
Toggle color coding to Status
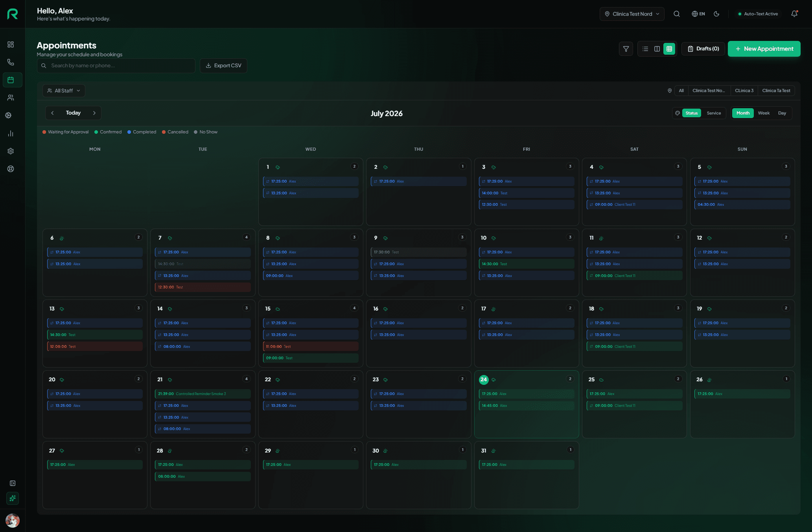tap(691, 113)
